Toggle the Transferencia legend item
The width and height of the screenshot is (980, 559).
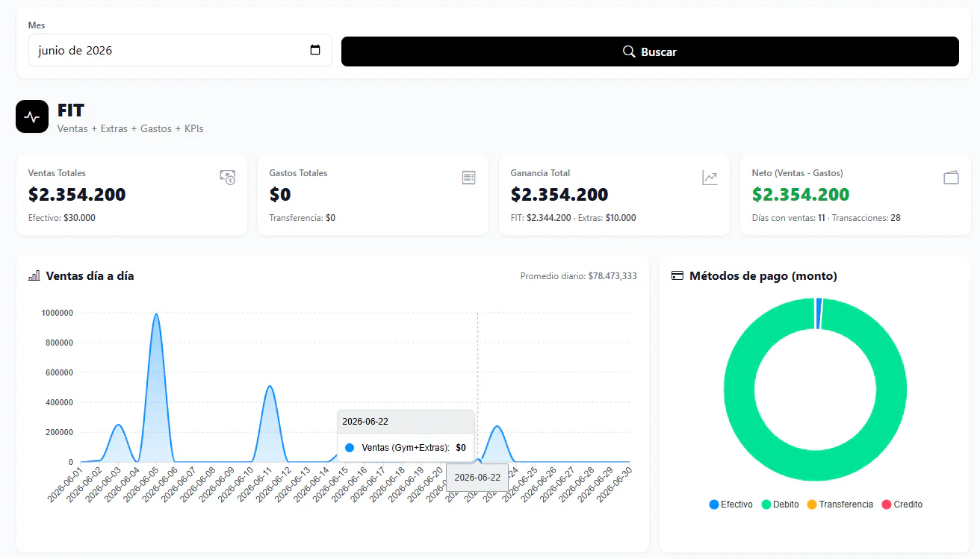pyautogui.click(x=840, y=505)
